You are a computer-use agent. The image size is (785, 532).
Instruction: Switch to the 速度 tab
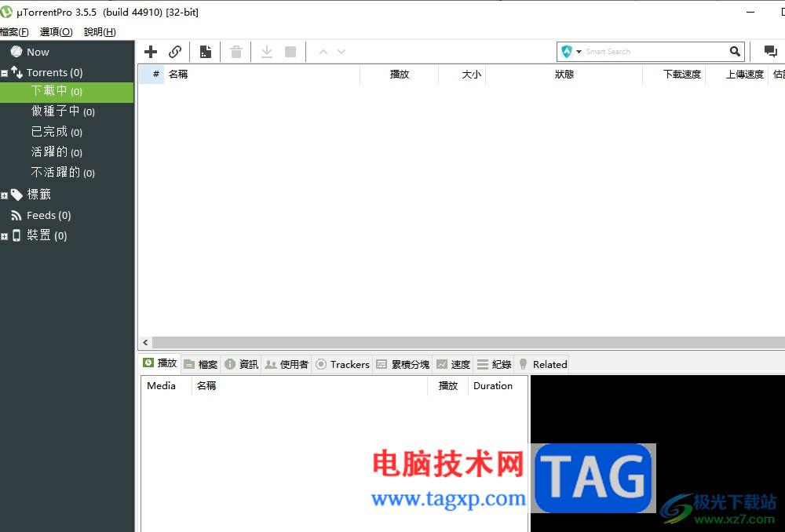pos(453,364)
